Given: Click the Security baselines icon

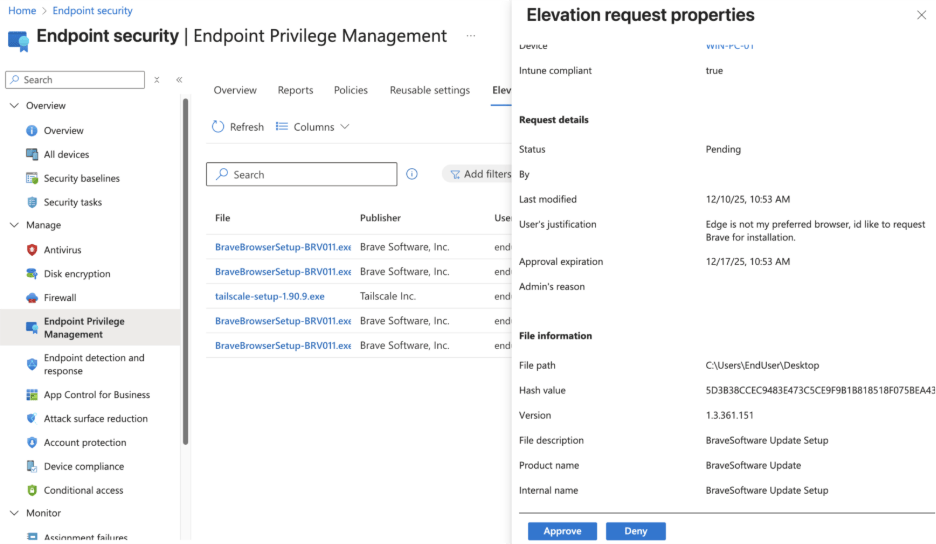Looking at the screenshot, I should [32, 179].
